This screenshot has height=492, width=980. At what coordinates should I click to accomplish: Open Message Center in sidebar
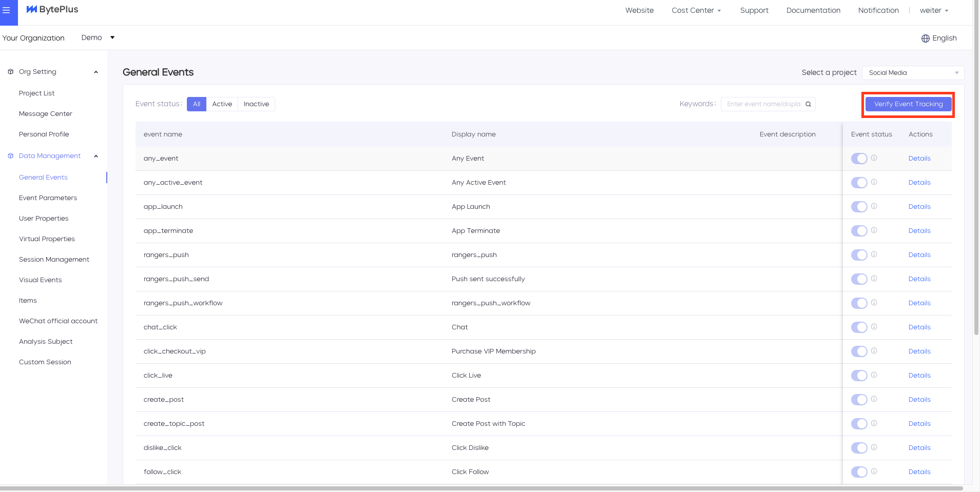(45, 114)
